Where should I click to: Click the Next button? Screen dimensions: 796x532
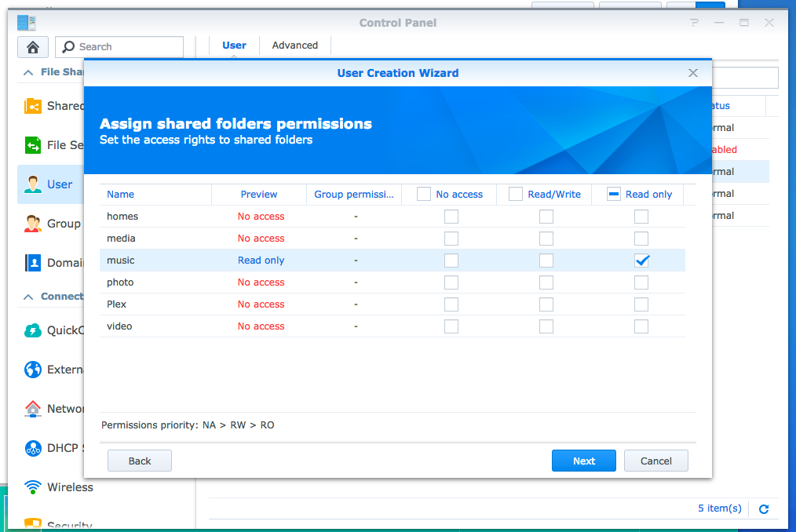tap(583, 461)
